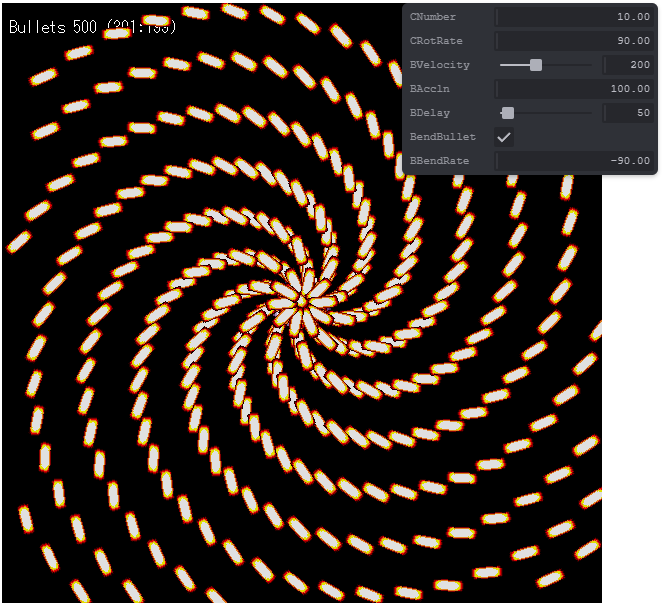
Task: Click the center of the bullet spiral
Action: [x=302, y=302]
